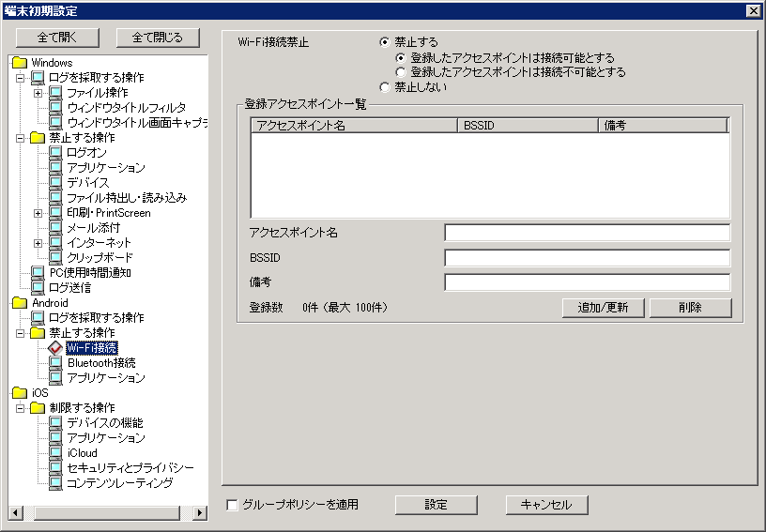Select 登録したアクセスポイントは接続可能とする option
Viewport: 766px width, 532px height.
coord(401,58)
